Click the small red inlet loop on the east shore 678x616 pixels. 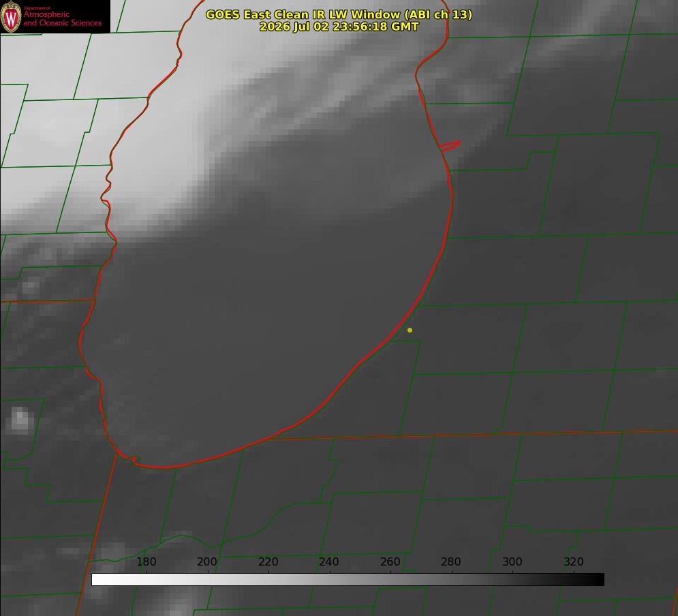(x=450, y=146)
